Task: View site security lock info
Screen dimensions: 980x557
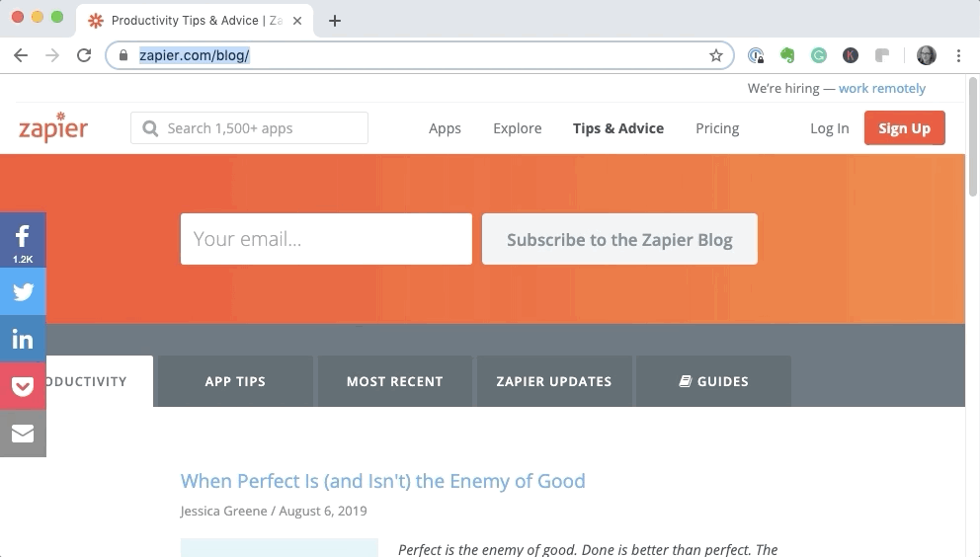Action: 123,55
